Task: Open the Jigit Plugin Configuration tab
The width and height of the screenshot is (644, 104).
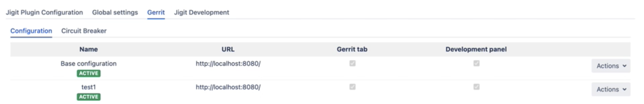Action: (x=44, y=12)
